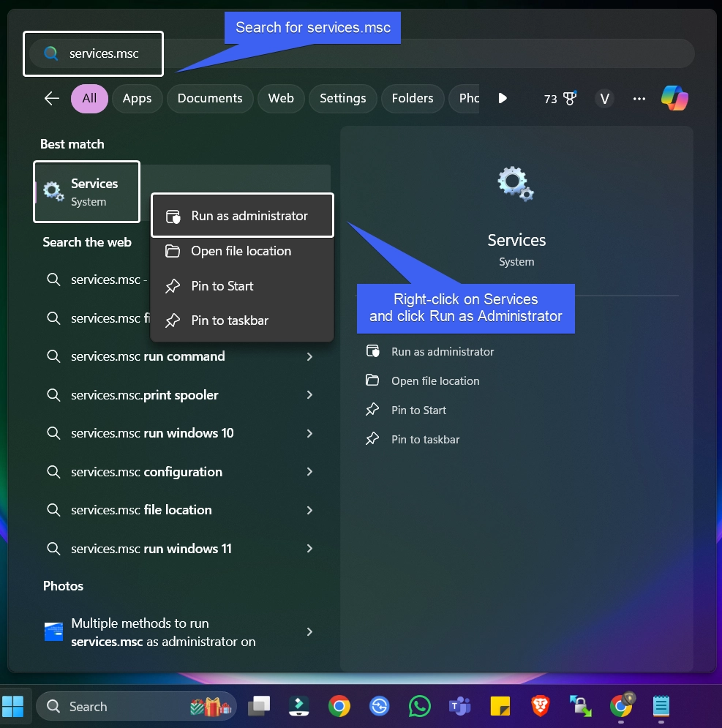Expand the 'services.msc file location' chevron
The width and height of the screenshot is (722, 728).
coord(309,510)
